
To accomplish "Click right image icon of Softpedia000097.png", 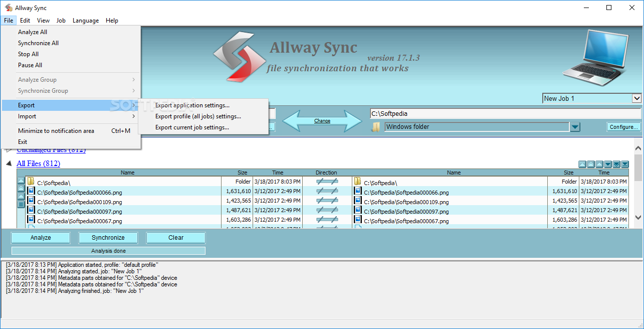I will (358, 210).
